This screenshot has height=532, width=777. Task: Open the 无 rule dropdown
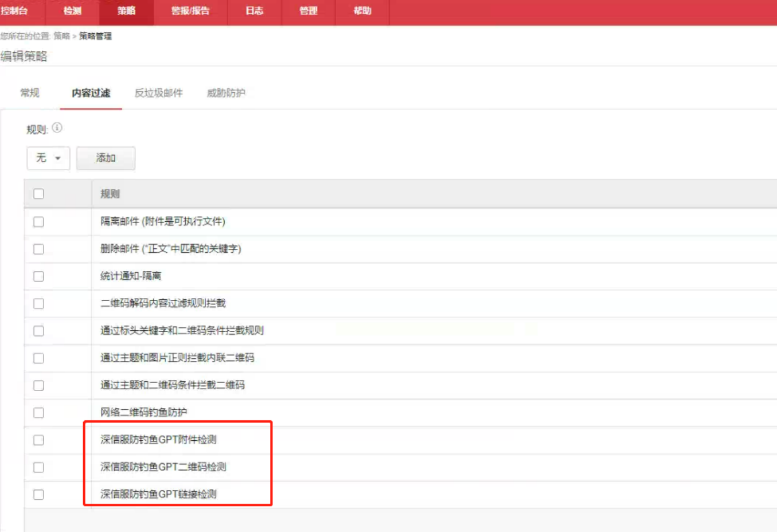pos(48,158)
